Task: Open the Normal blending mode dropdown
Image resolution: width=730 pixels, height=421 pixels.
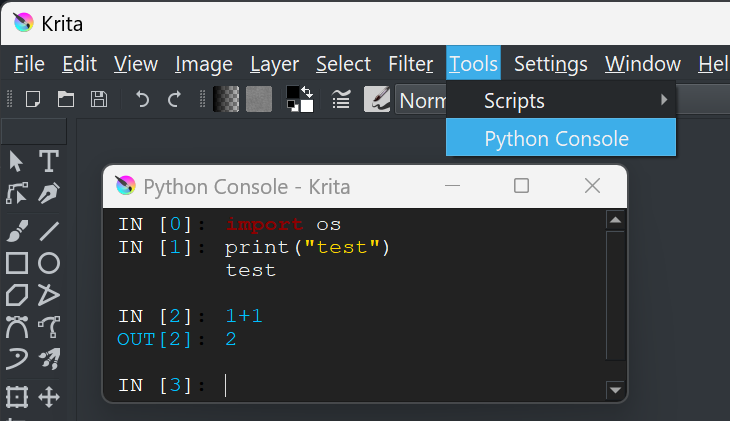Action: pyautogui.click(x=421, y=100)
